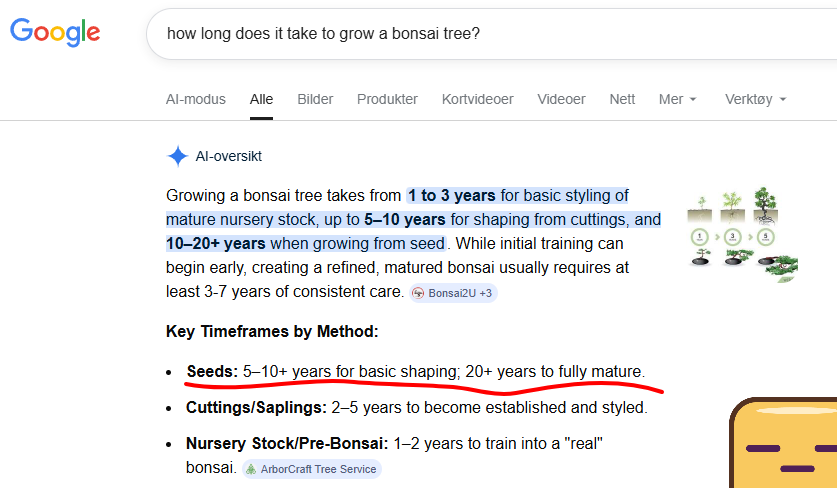This screenshot has width=837, height=488.
Task: Select the Alle results tab
Action: coord(261,99)
